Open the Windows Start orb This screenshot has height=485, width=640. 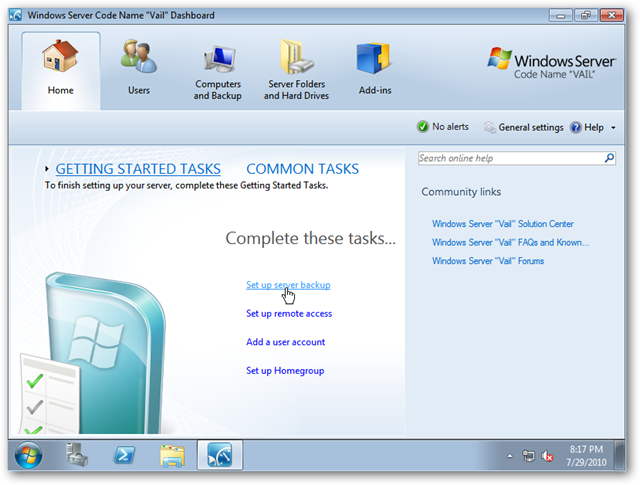click(28, 455)
